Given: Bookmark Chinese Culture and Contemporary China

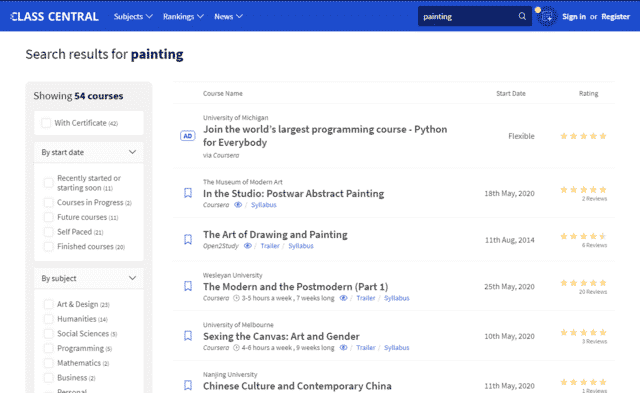Looking at the screenshot, I should [188, 385].
